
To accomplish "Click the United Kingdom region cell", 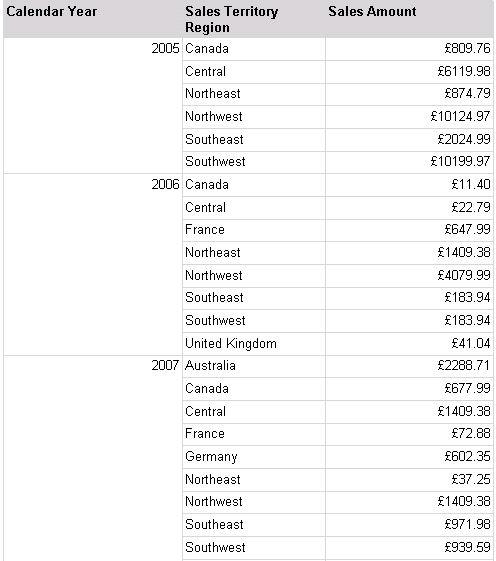I will [254, 344].
